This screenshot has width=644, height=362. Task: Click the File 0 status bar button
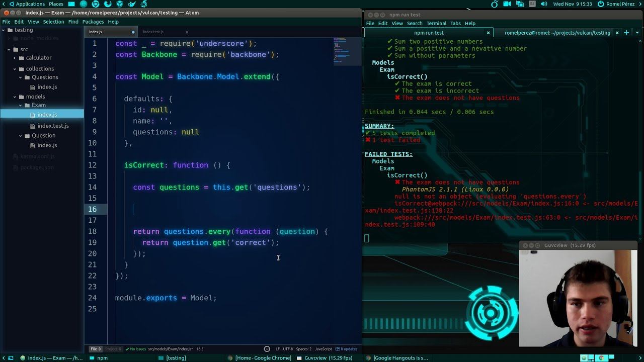96,349
